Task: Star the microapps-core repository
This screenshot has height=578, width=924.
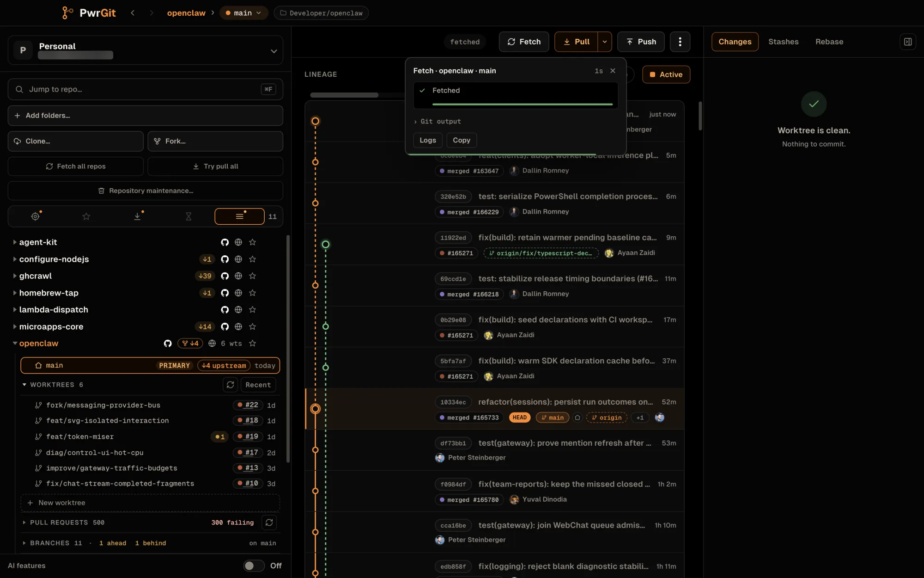Action: (x=252, y=326)
